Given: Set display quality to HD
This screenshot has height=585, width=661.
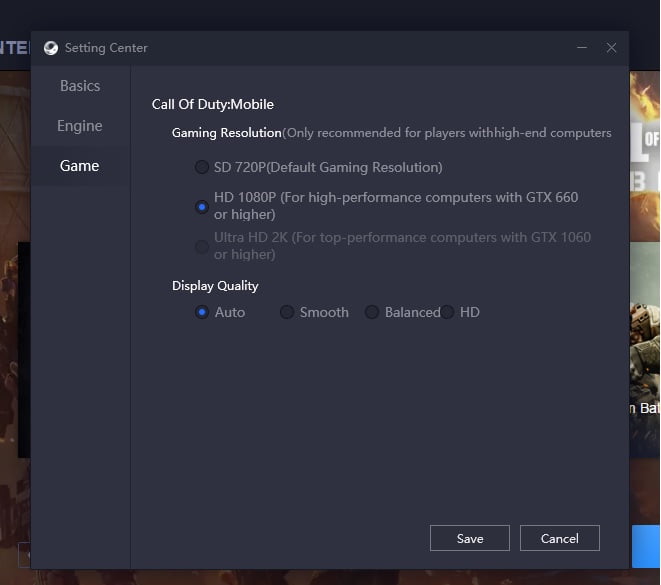Looking at the screenshot, I should (x=447, y=312).
